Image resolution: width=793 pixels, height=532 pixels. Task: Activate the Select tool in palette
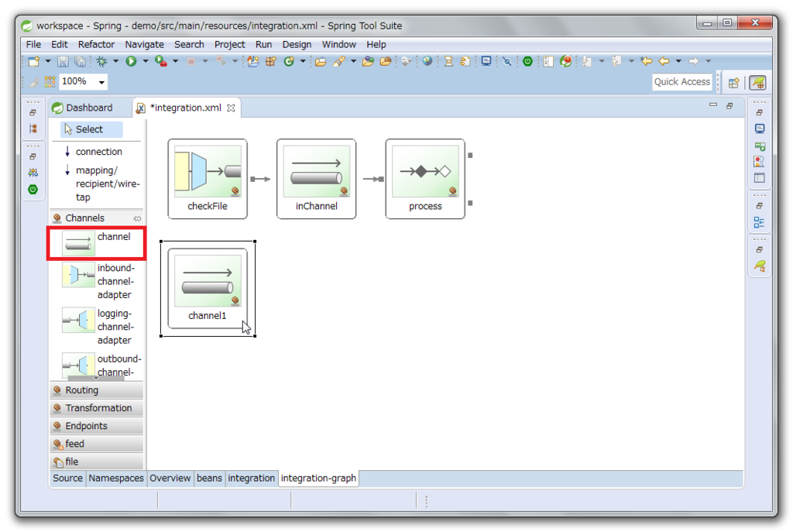[x=91, y=129]
